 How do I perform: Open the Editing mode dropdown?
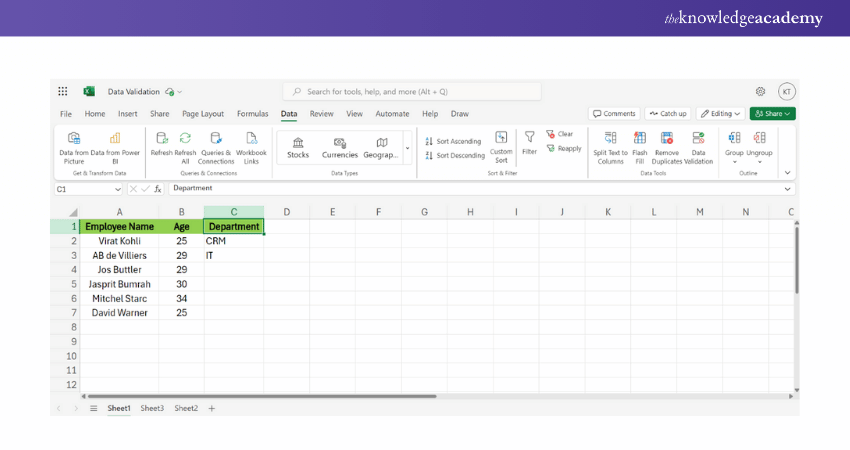(x=720, y=114)
